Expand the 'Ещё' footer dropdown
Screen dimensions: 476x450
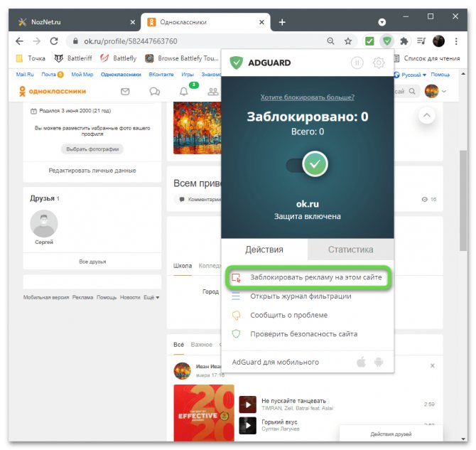(151, 297)
